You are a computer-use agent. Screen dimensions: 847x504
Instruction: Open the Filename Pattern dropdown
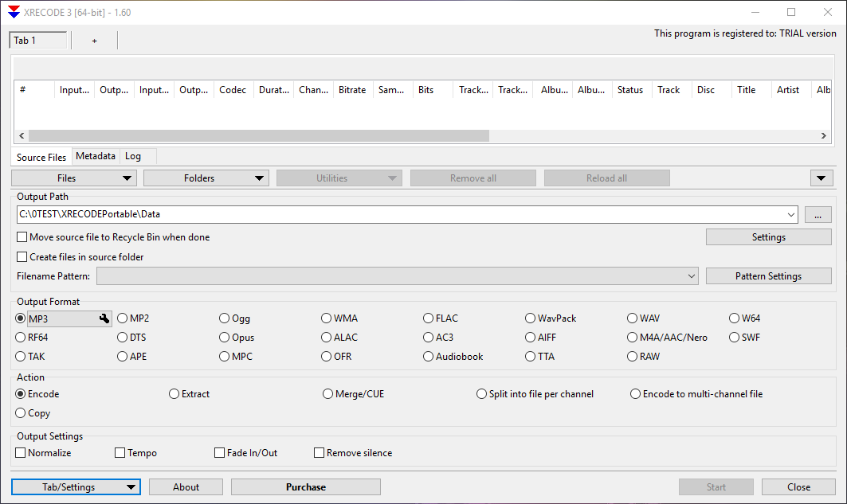pyautogui.click(x=692, y=276)
